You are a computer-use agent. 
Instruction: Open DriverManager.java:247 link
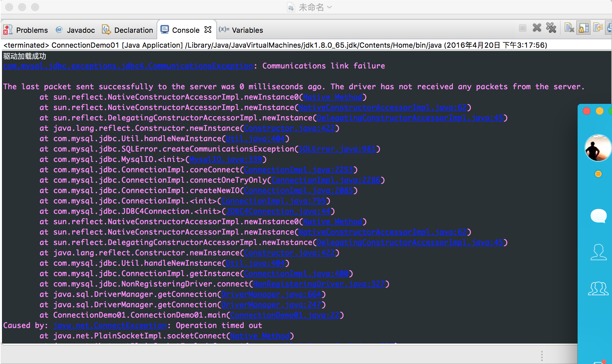tap(271, 305)
